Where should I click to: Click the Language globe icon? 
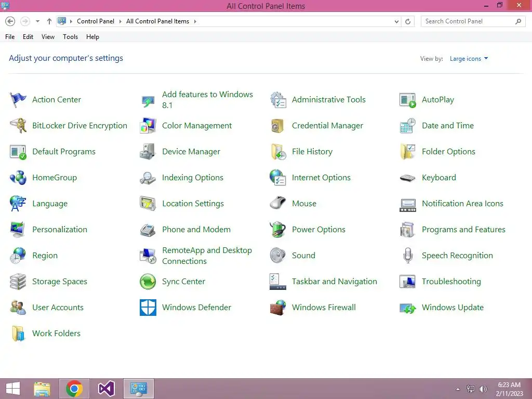point(18,204)
